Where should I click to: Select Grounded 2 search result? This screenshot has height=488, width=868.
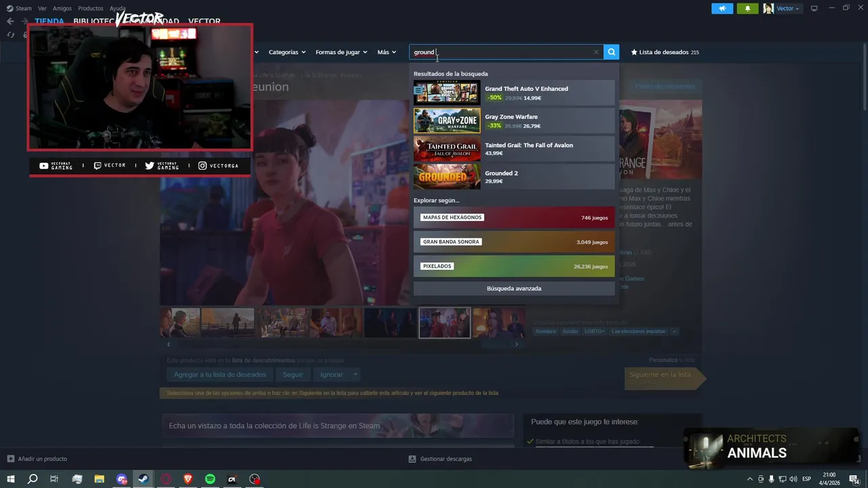pos(514,177)
